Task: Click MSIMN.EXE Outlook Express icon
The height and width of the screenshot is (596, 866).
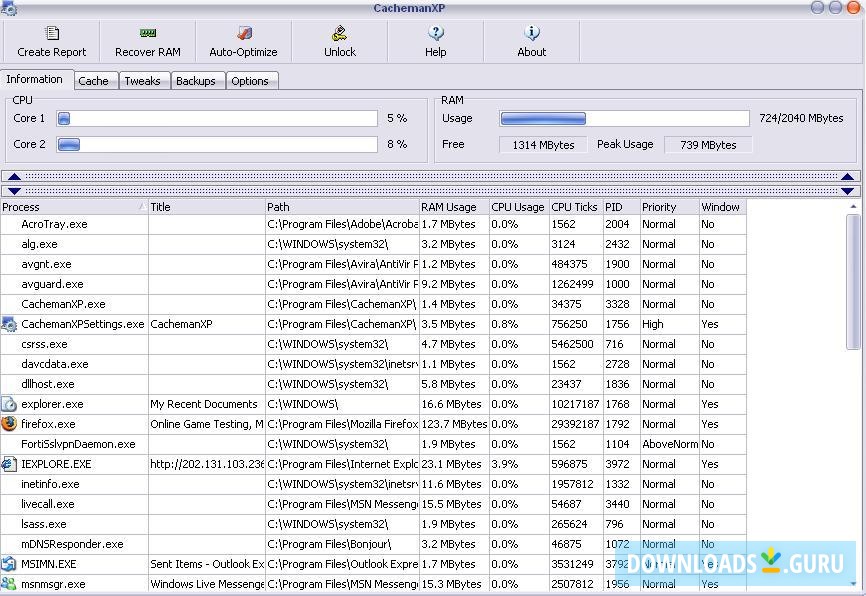Action: click(9, 564)
